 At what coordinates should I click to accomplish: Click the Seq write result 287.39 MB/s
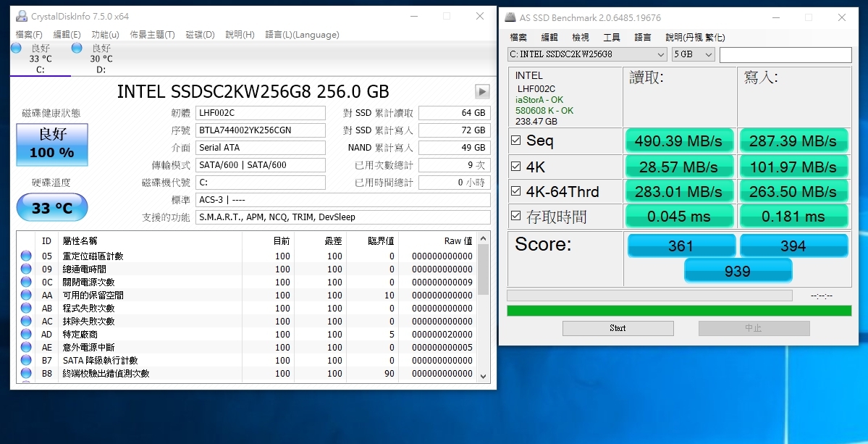[x=793, y=141]
